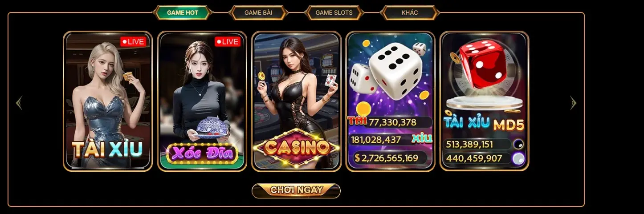
Task: Switch to the KHÁC tab
Action: [410, 12]
